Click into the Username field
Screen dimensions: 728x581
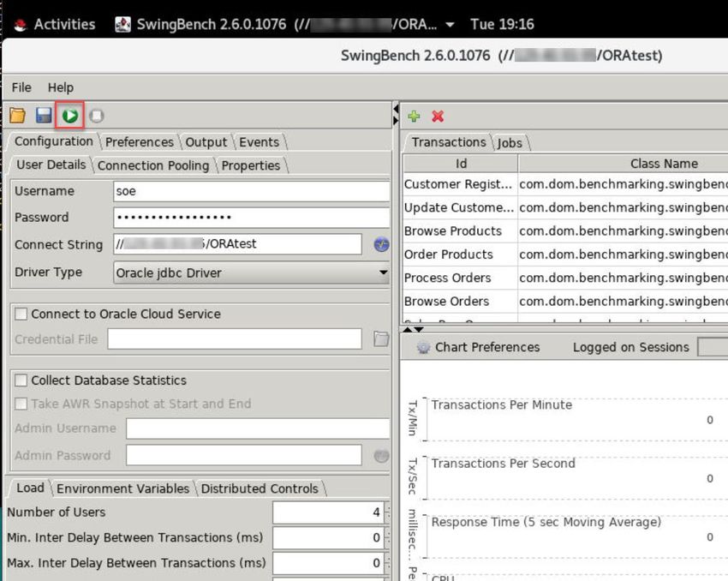tap(251, 191)
